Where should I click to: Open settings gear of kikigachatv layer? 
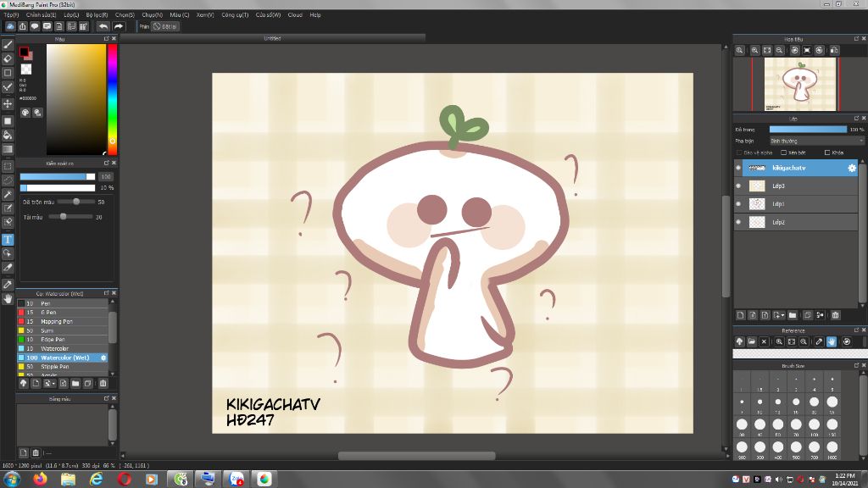coord(851,168)
